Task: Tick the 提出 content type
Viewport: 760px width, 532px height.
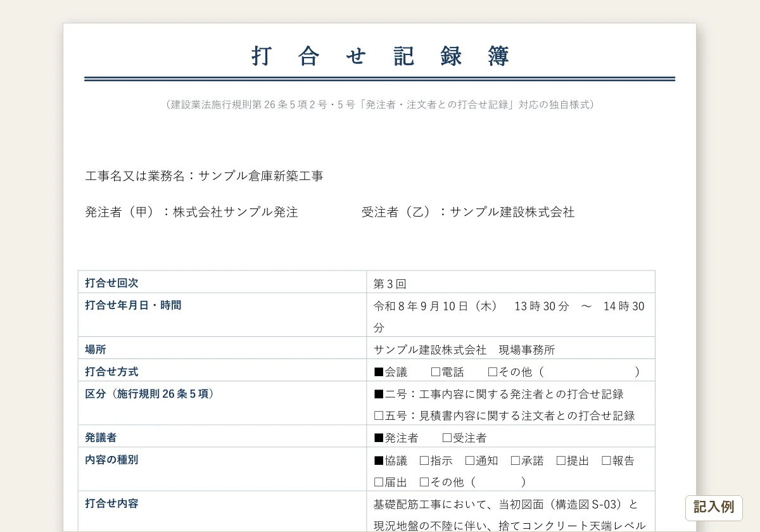Action: 561,461
